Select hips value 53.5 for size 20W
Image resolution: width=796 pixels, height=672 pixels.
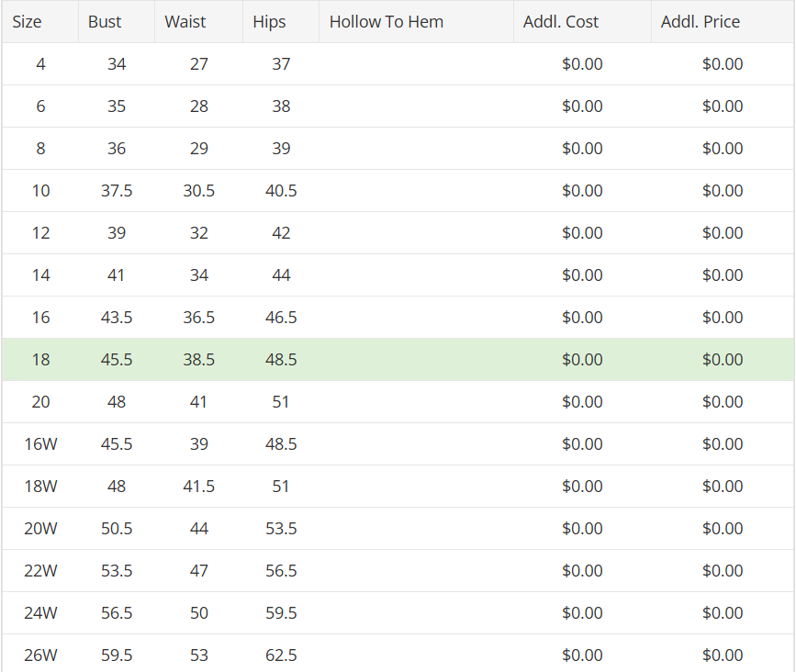coord(281,529)
